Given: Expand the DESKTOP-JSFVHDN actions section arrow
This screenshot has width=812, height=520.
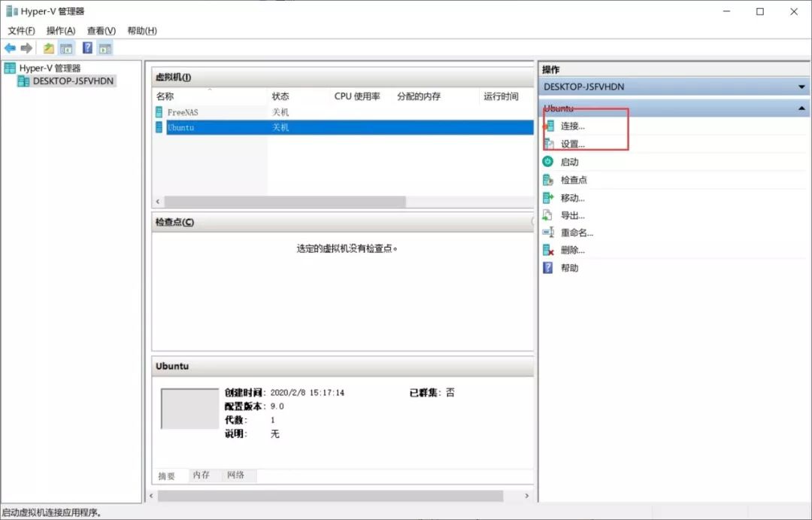Looking at the screenshot, I should 801,87.
